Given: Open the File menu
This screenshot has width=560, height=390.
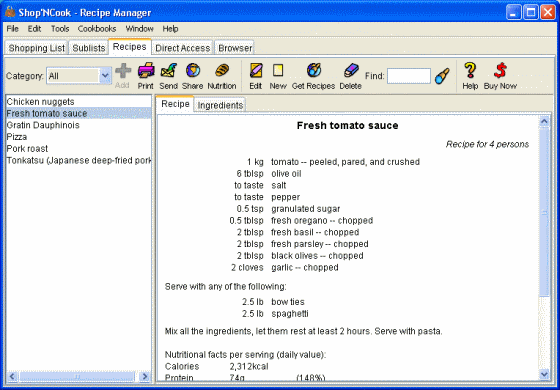Looking at the screenshot, I should pos(12,29).
